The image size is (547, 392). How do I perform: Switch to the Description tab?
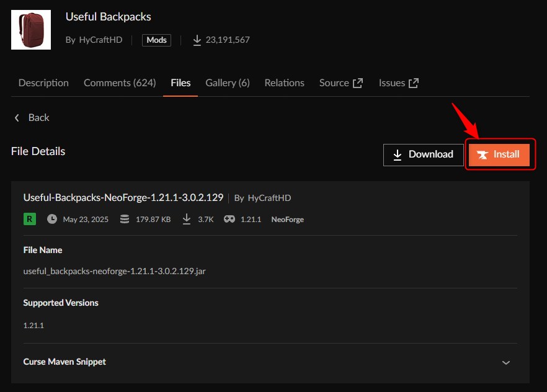tap(43, 82)
